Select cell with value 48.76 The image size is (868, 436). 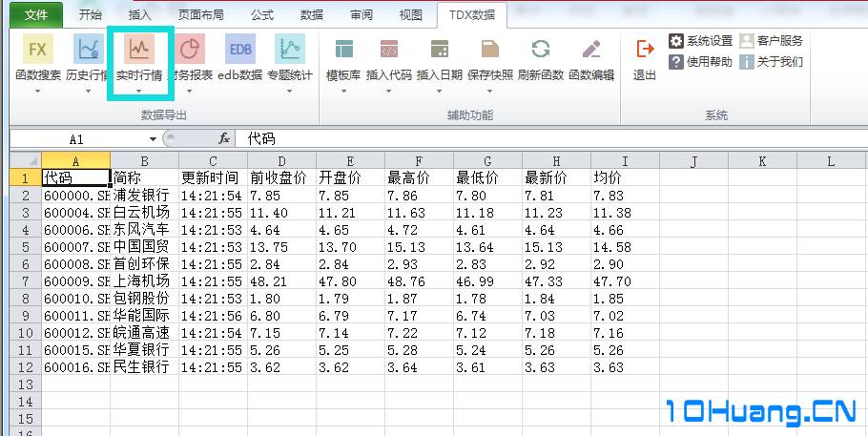tap(419, 280)
